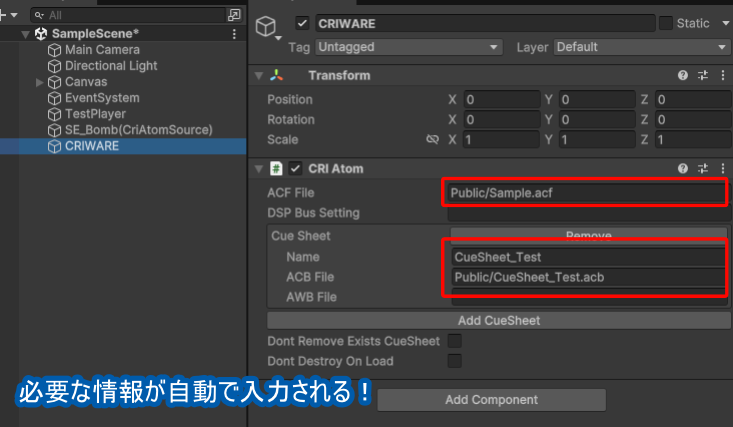Open Transform help reference icon
Viewport: 733px width, 427px height.
click(x=683, y=75)
